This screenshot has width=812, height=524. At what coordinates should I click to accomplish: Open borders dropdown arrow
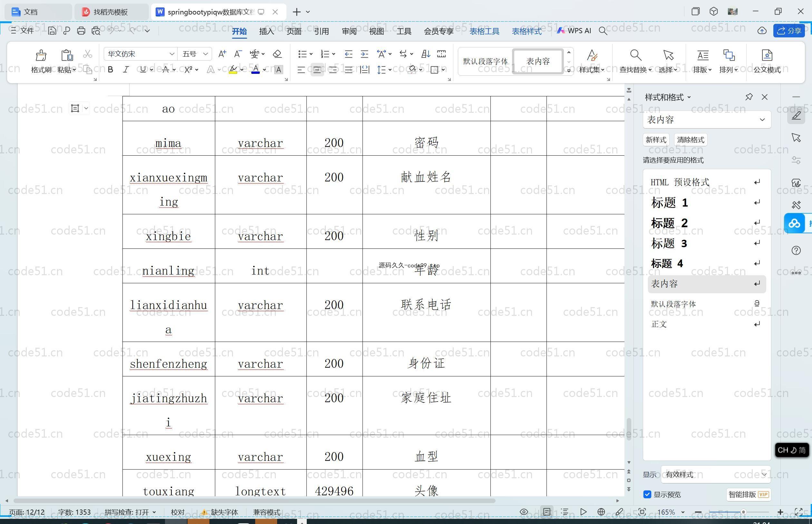click(x=443, y=70)
